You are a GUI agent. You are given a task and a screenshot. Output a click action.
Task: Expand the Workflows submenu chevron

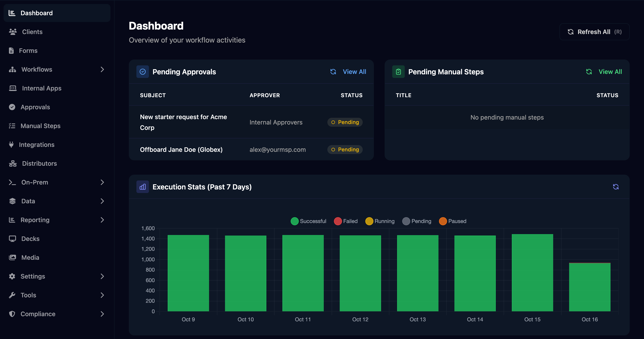[102, 69]
